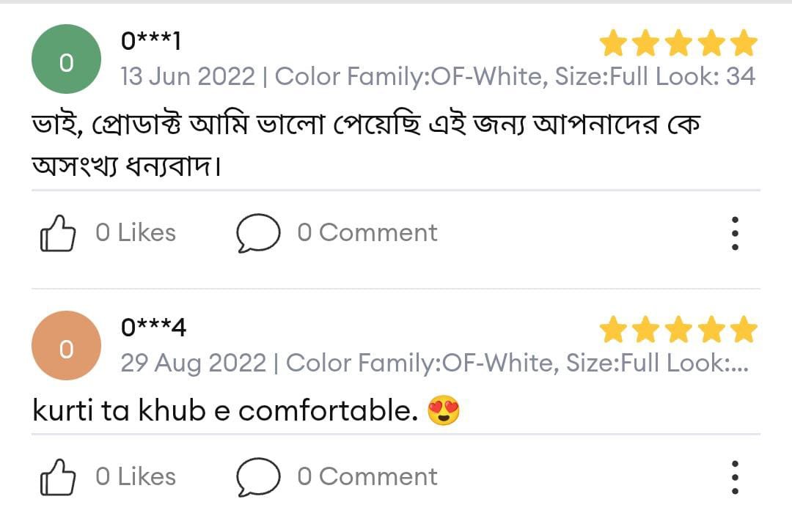Image resolution: width=792 pixels, height=532 pixels.
Task: Click the "0 Likes" label on the 13 Jun review
Action: pos(136,233)
